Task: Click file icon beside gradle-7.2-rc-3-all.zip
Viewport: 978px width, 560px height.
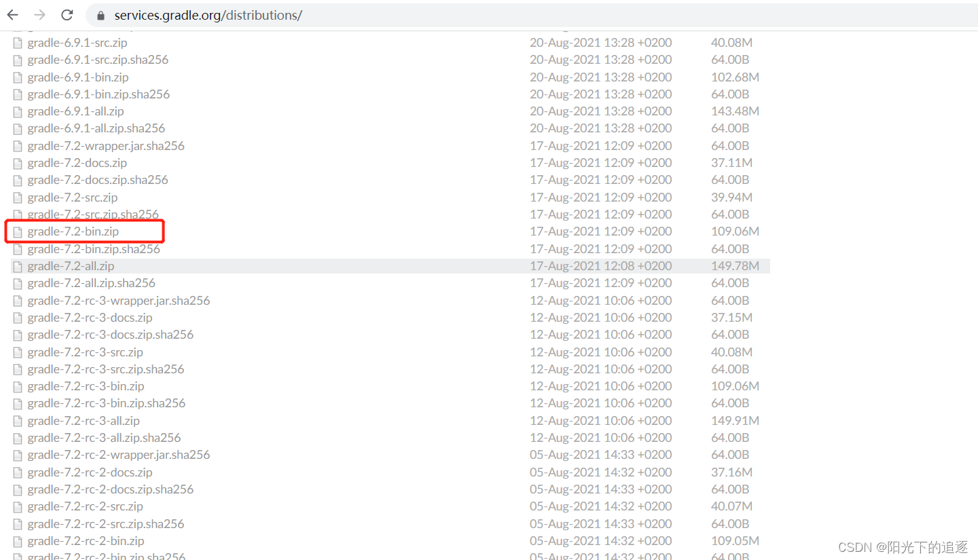Action: 18,421
